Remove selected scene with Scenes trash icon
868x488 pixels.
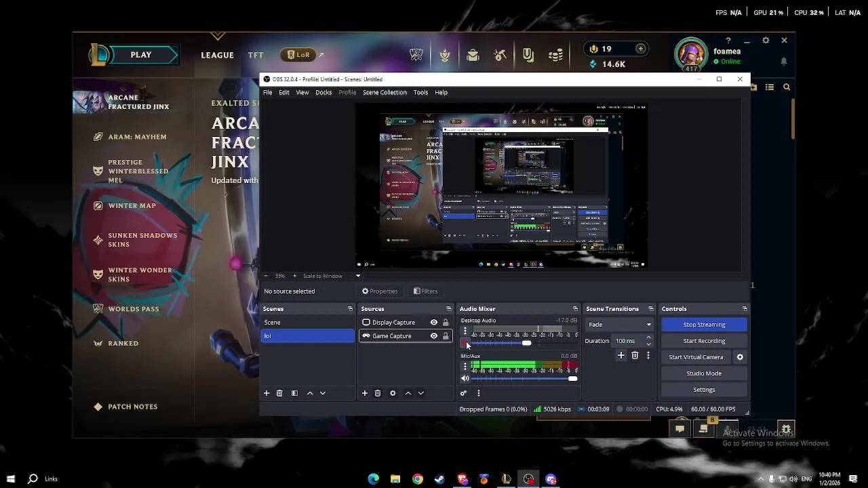(279, 393)
